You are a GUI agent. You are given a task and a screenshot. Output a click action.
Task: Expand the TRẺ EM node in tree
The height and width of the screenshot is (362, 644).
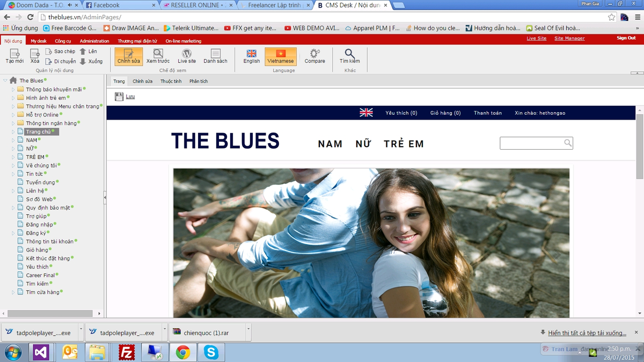pyautogui.click(x=13, y=157)
